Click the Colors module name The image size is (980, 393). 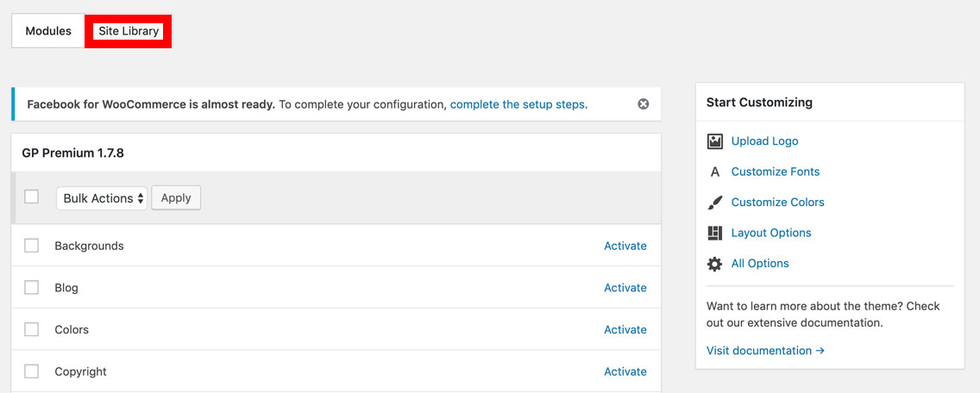(x=72, y=330)
